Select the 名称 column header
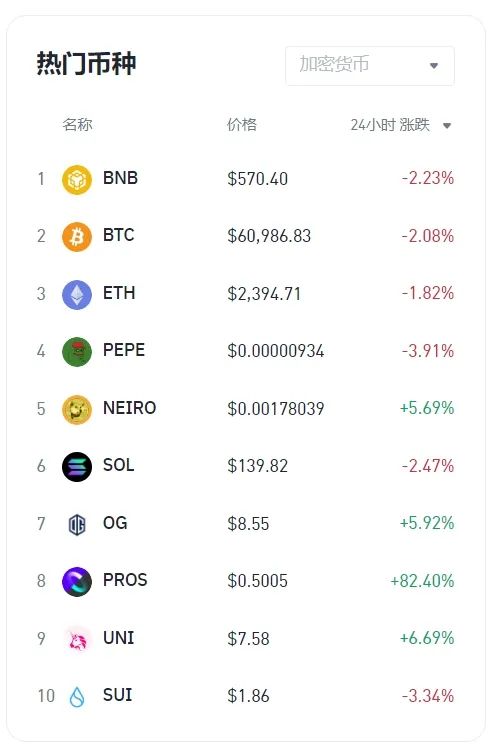Viewport: 497px width, 752px height. tap(77, 125)
